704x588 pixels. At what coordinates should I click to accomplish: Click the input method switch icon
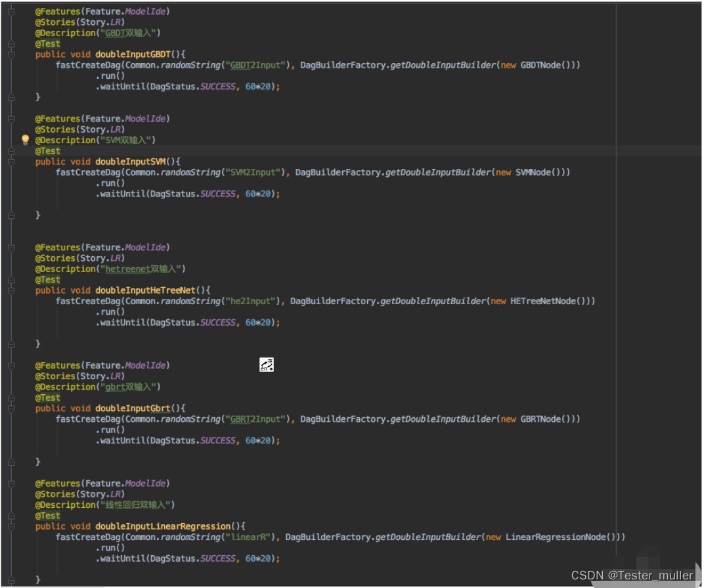[x=266, y=365]
